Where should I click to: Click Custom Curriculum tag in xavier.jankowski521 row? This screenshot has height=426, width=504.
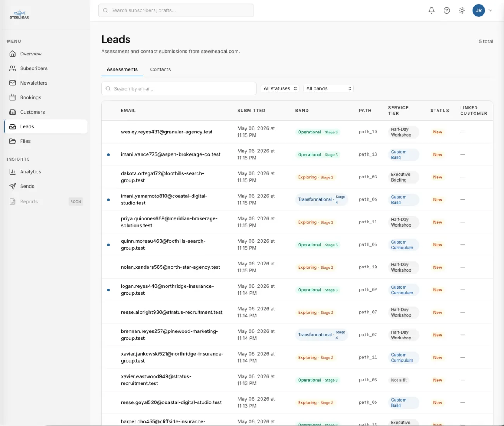click(x=403, y=358)
